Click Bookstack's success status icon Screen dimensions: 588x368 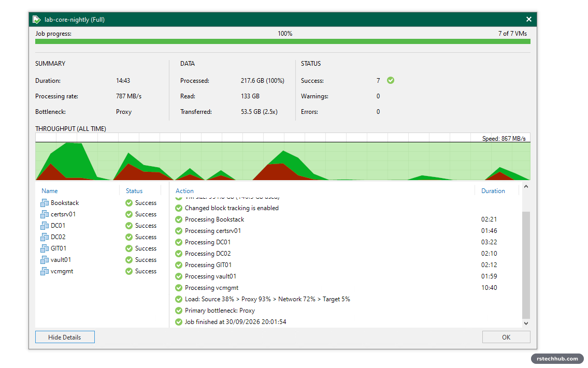[x=129, y=203]
